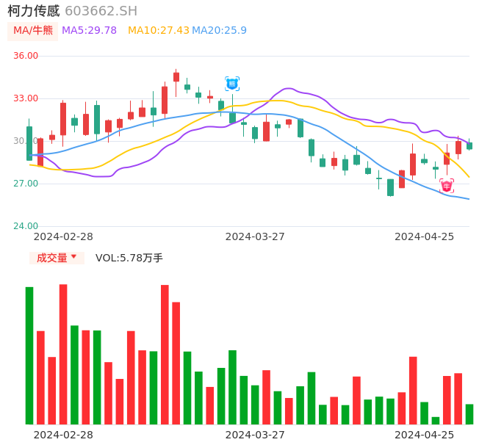Image resolution: width=504 pixels, height=445 pixels.
Task: Click the 36.00 price axis label
Action: pyautogui.click(x=26, y=56)
